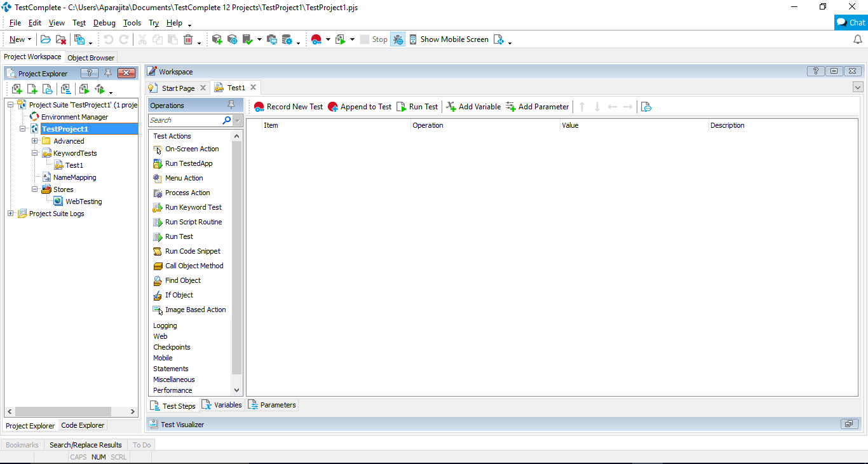Open dropdown arrow beside the checkpoint icon
The width and height of the screenshot is (868, 464).
coord(259,39)
